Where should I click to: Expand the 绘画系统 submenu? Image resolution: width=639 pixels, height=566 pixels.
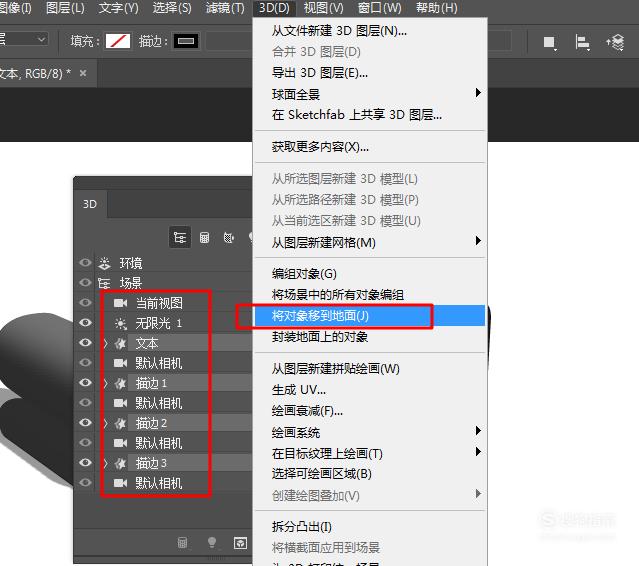click(370, 432)
